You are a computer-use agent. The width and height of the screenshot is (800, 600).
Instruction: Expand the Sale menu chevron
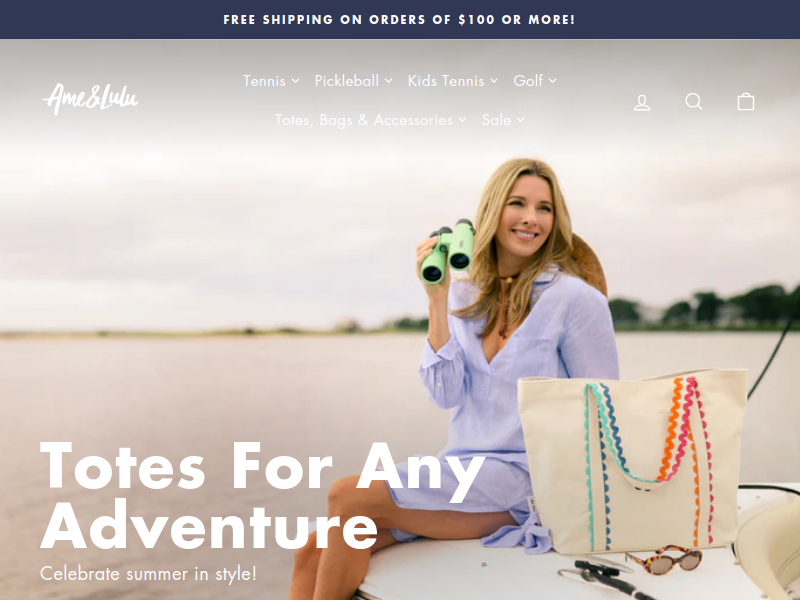[520, 120]
